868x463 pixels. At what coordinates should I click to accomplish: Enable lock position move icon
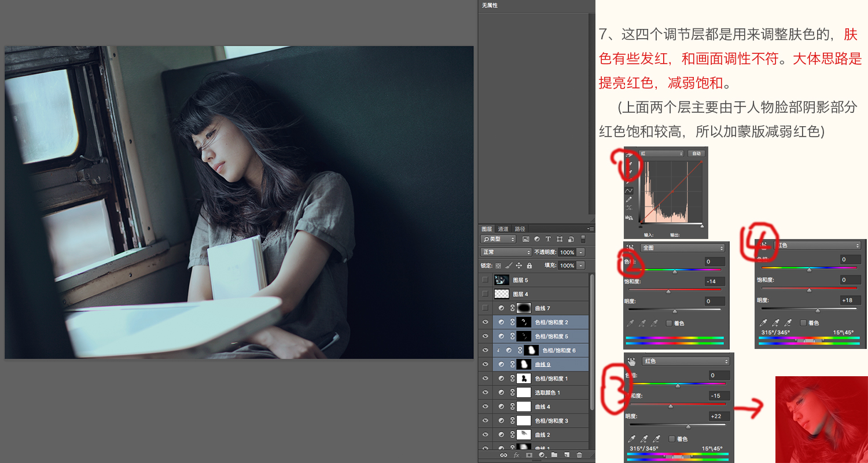pos(518,266)
